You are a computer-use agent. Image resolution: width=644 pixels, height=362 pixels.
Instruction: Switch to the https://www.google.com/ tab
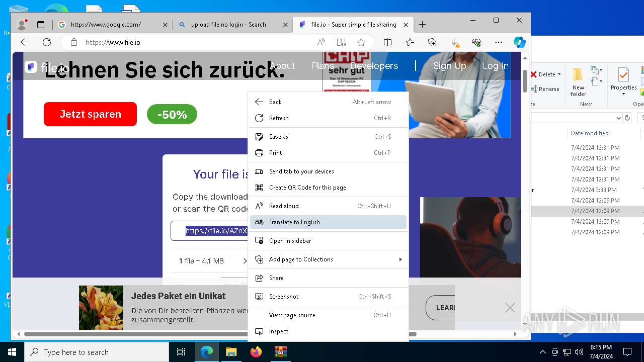pos(112,24)
